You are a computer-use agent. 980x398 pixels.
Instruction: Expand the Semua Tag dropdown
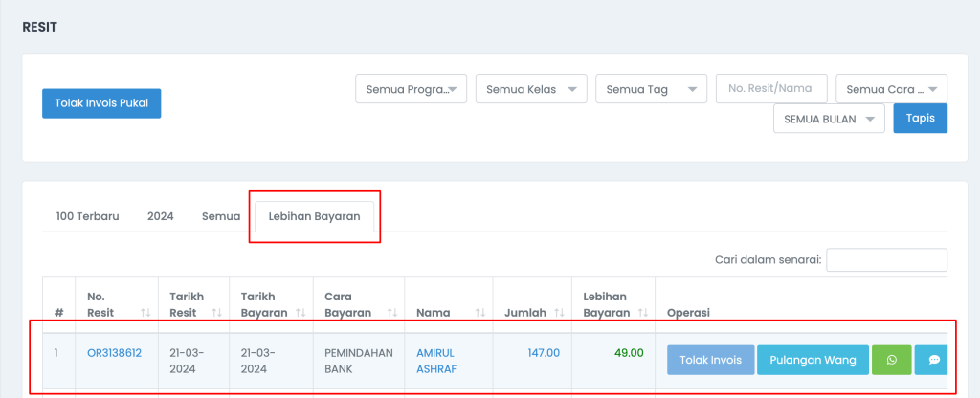(651, 89)
